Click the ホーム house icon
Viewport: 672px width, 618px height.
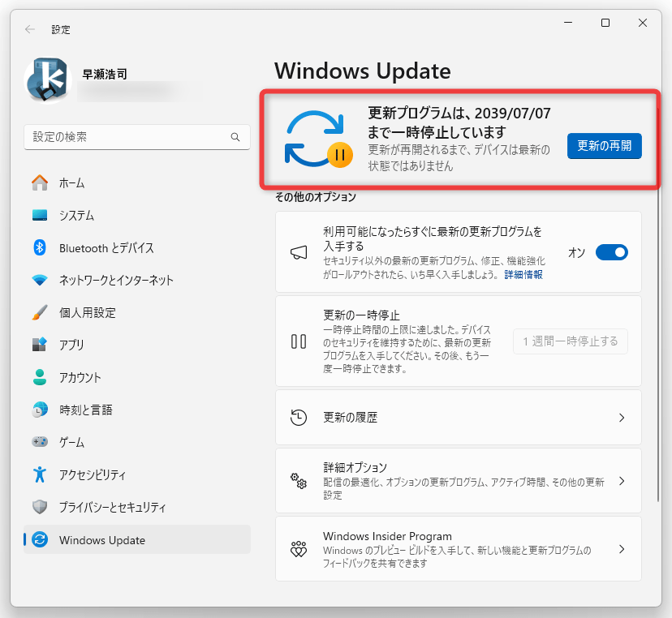[x=40, y=182]
